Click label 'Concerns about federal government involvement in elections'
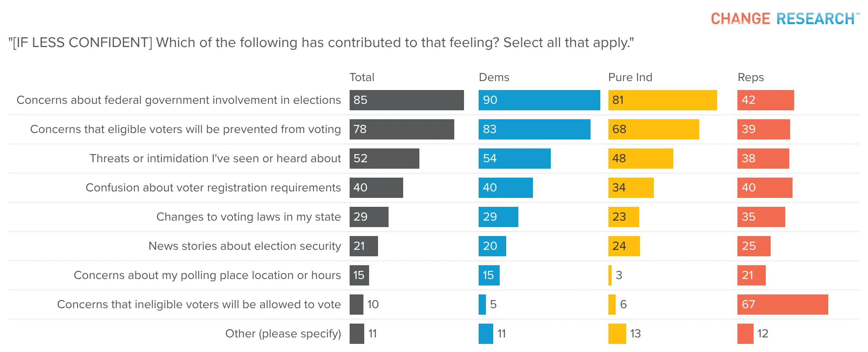This screenshot has width=868, height=352. click(179, 100)
